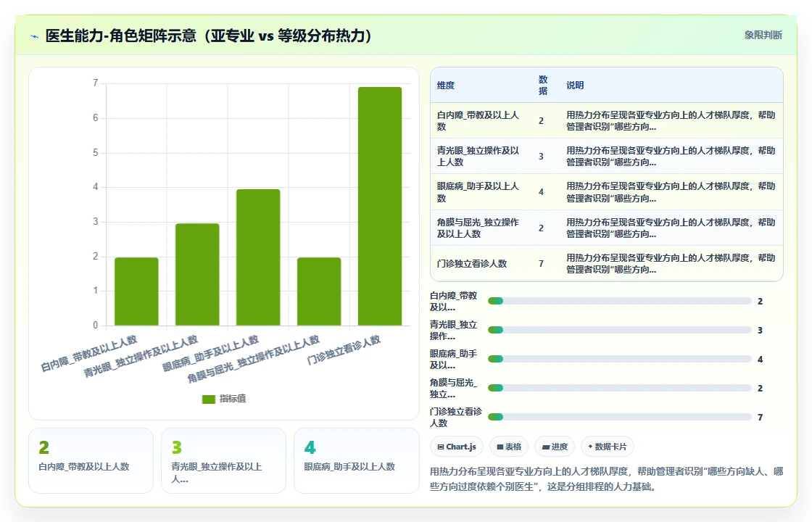Image resolution: width=812 pixels, height=522 pixels.
Task: Click the 白内障_带教及以上人数 bar in chart
Action: pyautogui.click(x=136, y=291)
